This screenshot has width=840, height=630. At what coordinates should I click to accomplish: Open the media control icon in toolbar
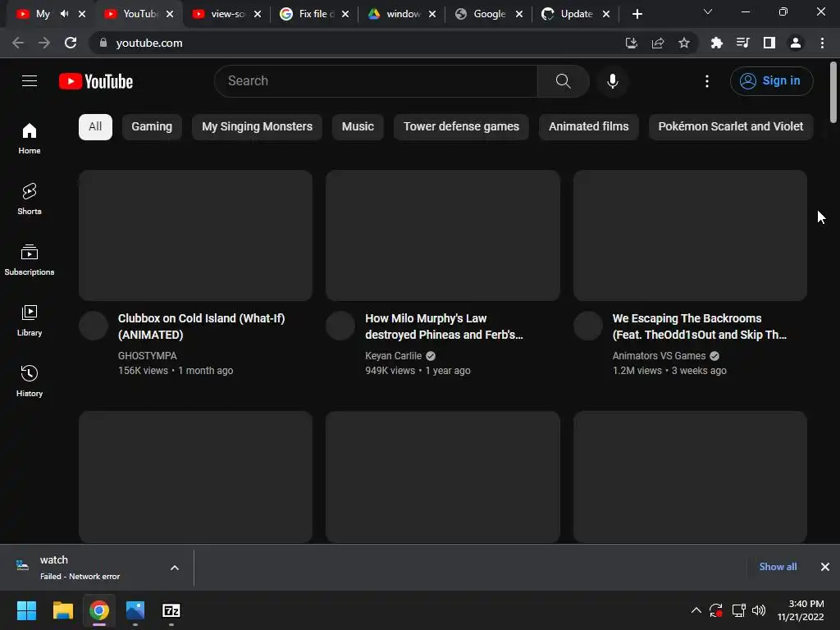point(742,43)
